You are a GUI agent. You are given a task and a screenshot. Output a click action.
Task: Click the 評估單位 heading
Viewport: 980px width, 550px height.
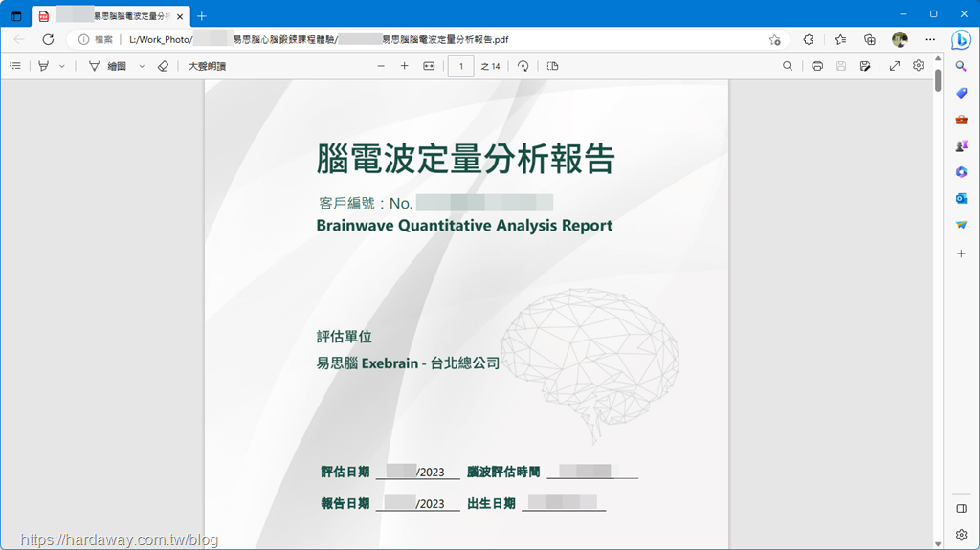[344, 337]
